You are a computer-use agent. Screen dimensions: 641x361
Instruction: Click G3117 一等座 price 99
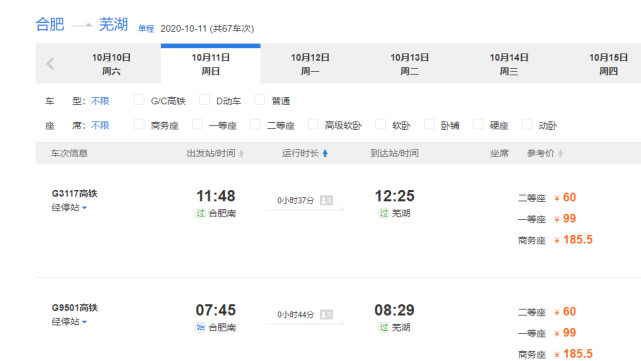point(569,218)
